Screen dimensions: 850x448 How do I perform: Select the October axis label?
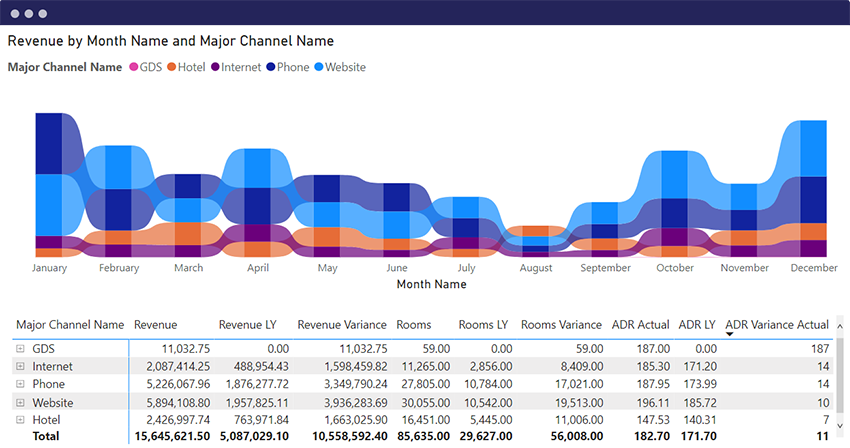tap(675, 268)
